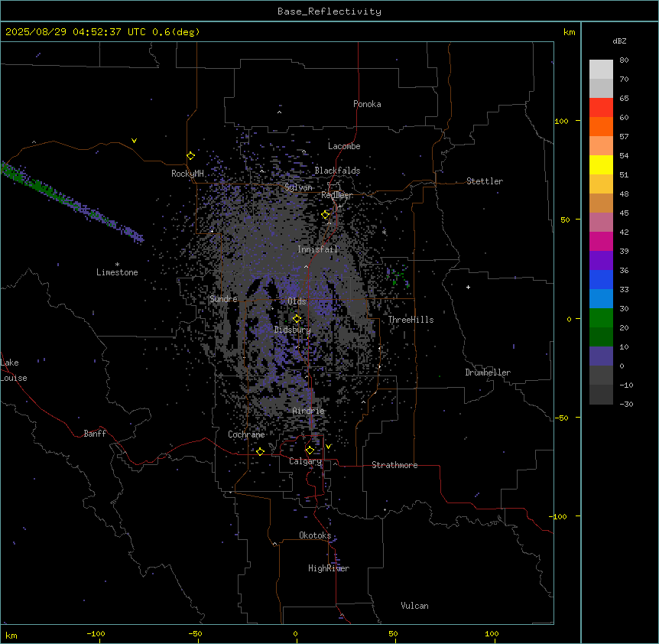659x644 pixels.
Task: Click the Drumheller city label
Action: pos(488,372)
